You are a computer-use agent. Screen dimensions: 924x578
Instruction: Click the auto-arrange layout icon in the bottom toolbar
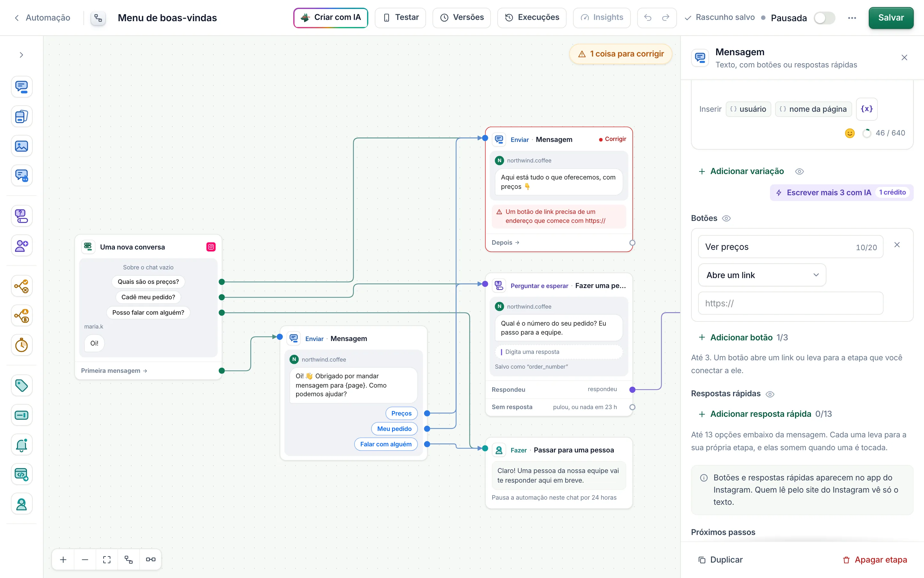129,559
